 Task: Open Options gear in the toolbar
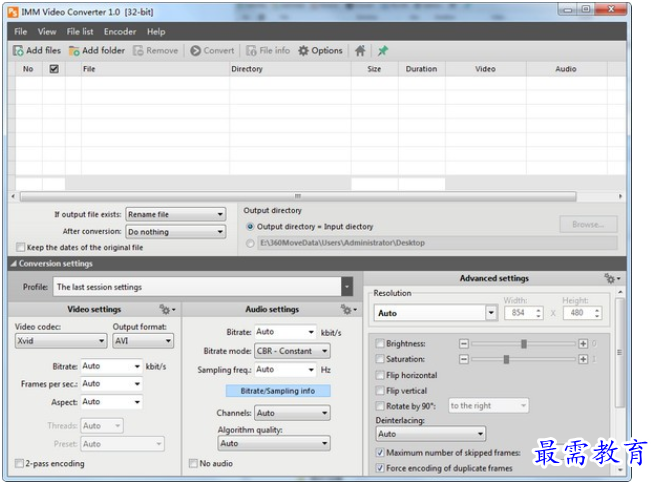[x=303, y=51]
